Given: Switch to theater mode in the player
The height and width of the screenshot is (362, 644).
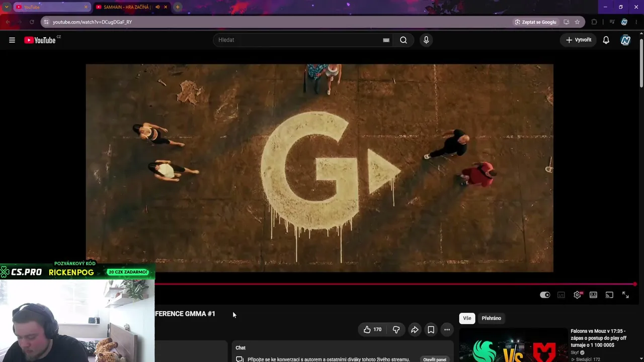Looking at the screenshot, I should (x=593, y=295).
